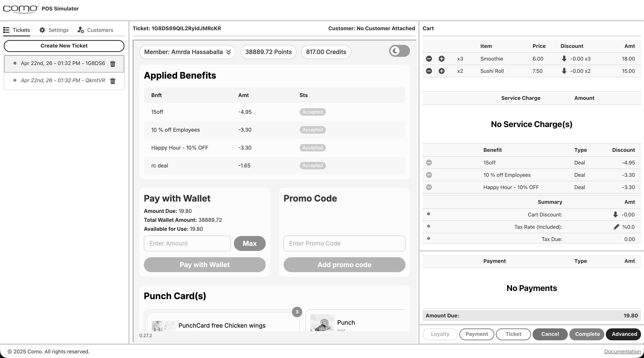Click Customer: No Customer Attached text
This screenshot has height=358, width=644.
372,28
